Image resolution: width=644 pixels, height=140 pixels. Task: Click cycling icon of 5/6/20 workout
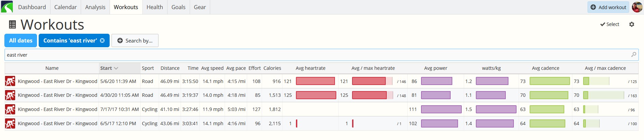pos(10,81)
